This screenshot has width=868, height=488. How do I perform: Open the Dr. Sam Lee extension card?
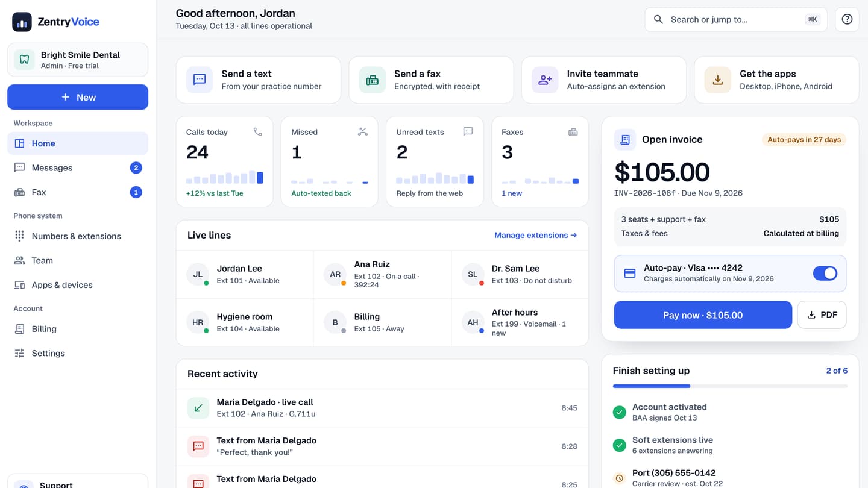click(x=520, y=274)
